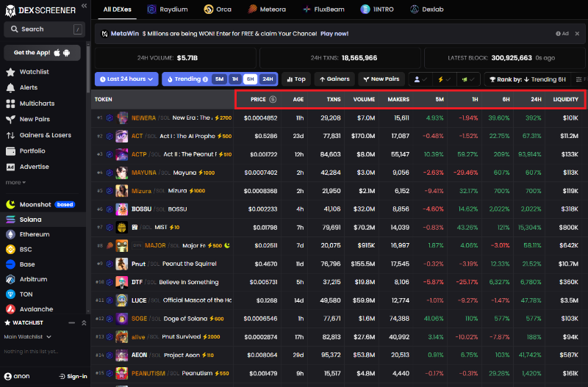588x387 pixels.
Task: Open Main Watchlist dropdown
Action: tap(27, 337)
